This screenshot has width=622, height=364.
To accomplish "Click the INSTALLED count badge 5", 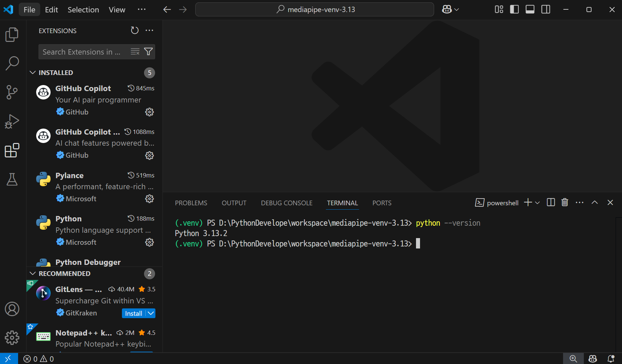I will (x=149, y=73).
